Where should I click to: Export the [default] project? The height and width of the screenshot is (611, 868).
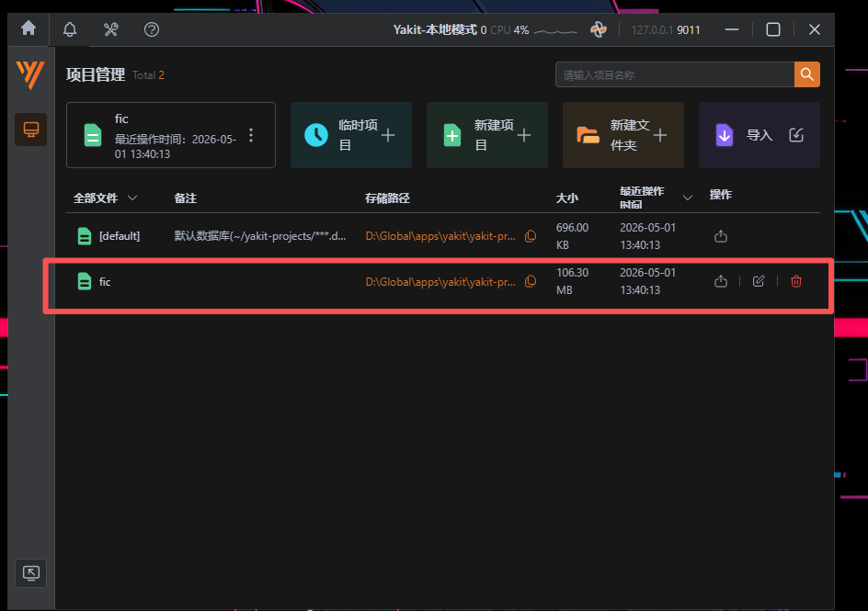(x=721, y=236)
